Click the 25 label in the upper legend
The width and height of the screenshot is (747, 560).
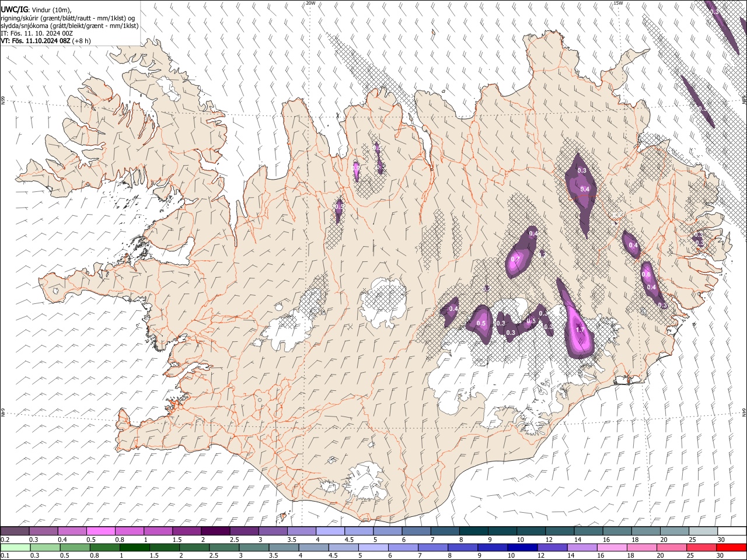[x=691, y=540]
